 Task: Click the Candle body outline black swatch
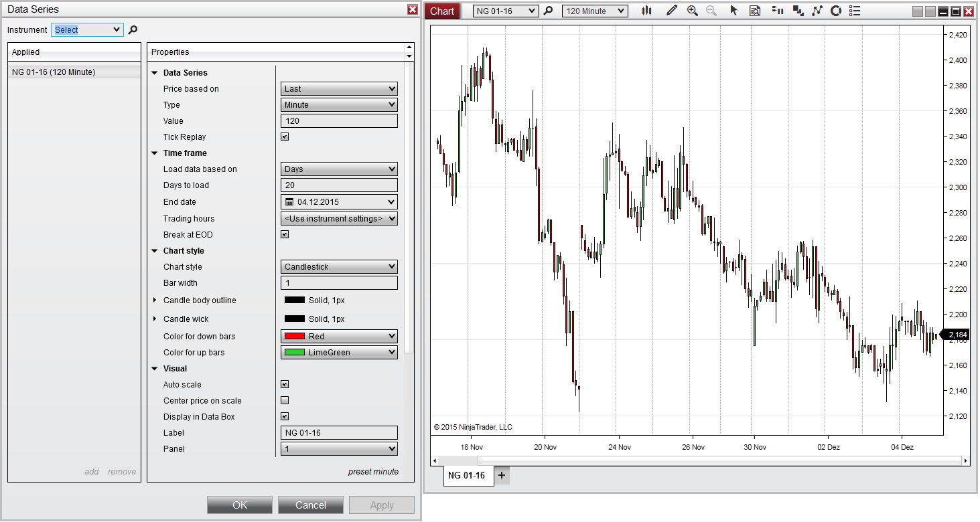tap(295, 300)
